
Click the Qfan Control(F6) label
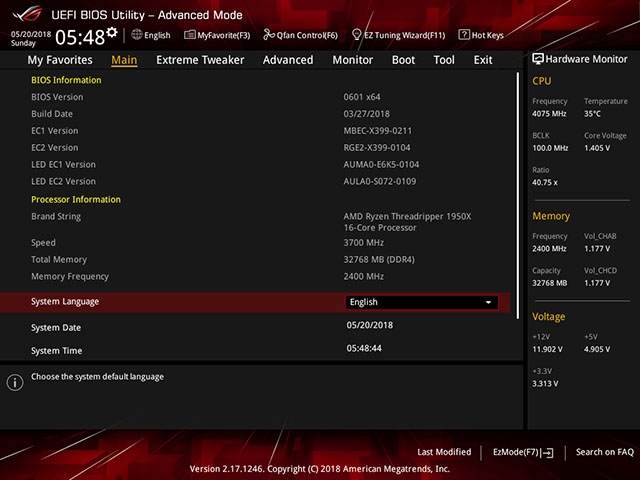point(307,36)
